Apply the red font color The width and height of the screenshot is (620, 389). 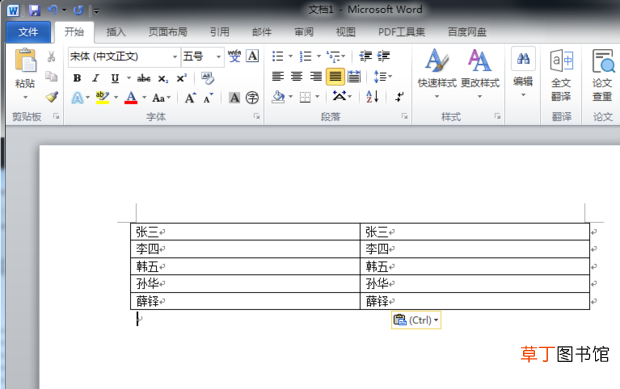[x=131, y=97]
